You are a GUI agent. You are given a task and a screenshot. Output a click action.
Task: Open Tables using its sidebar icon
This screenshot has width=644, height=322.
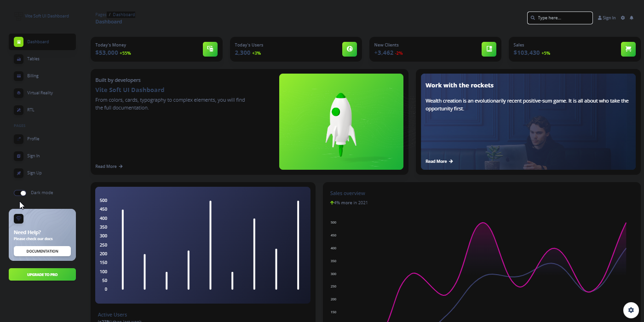pyautogui.click(x=18, y=58)
